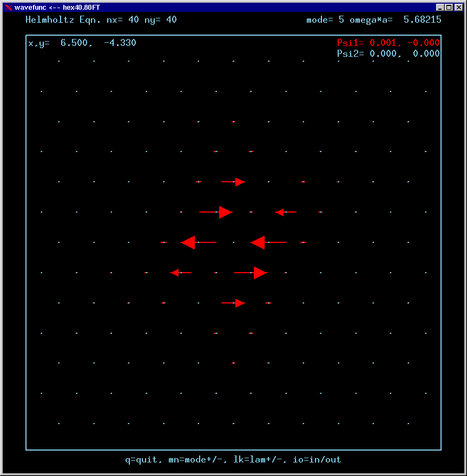467x476 pixels.
Task: Close the wavefunc window
Action: 458,7
